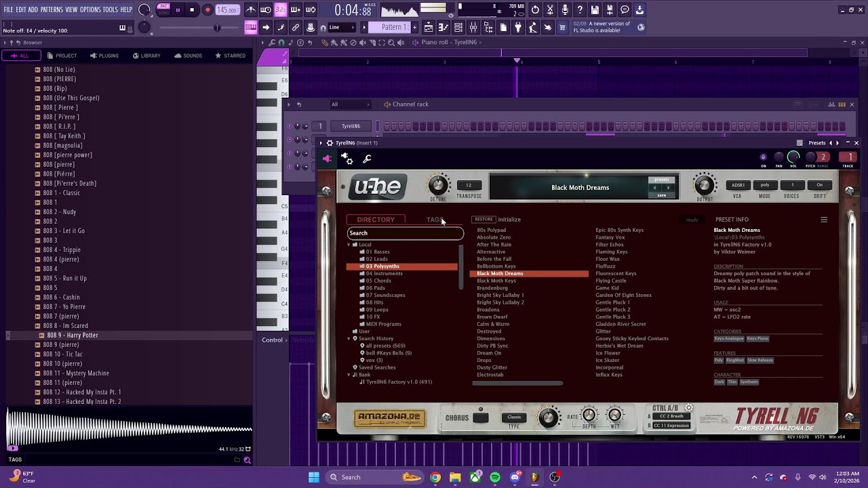Open the Chorus type Classic dropdown
This screenshot has width=868, height=488.
tap(514, 418)
